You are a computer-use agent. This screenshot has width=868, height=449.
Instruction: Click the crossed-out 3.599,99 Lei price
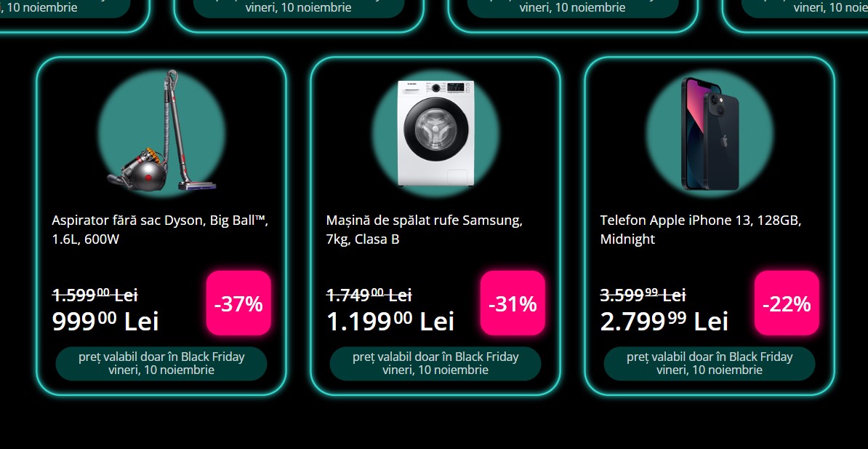643,295
